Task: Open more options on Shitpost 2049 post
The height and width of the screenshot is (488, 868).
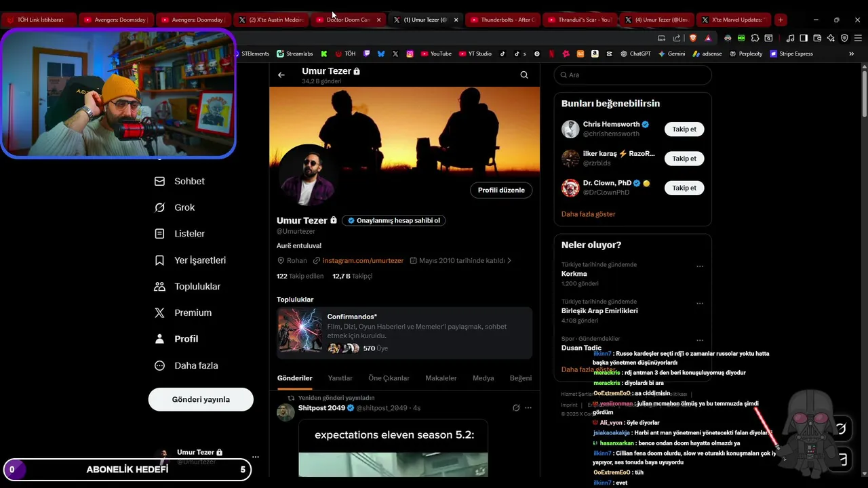Action: (x=528, y=408)
